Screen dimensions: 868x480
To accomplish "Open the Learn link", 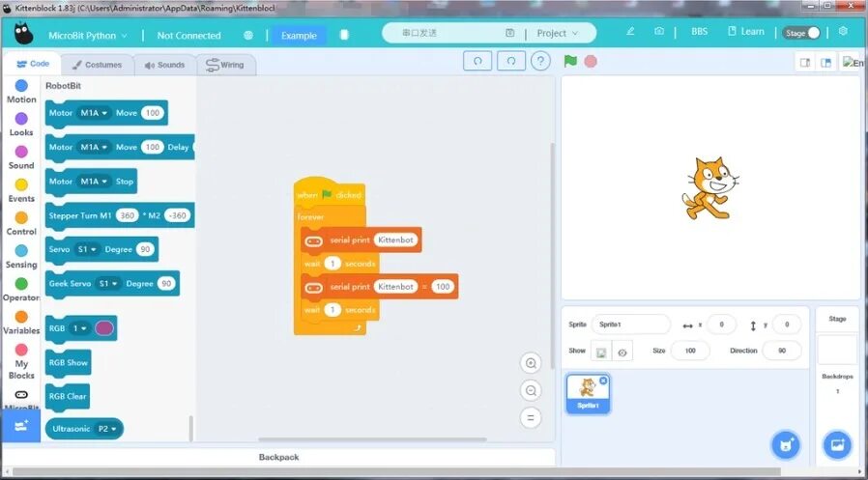I will tap(745, 32).
